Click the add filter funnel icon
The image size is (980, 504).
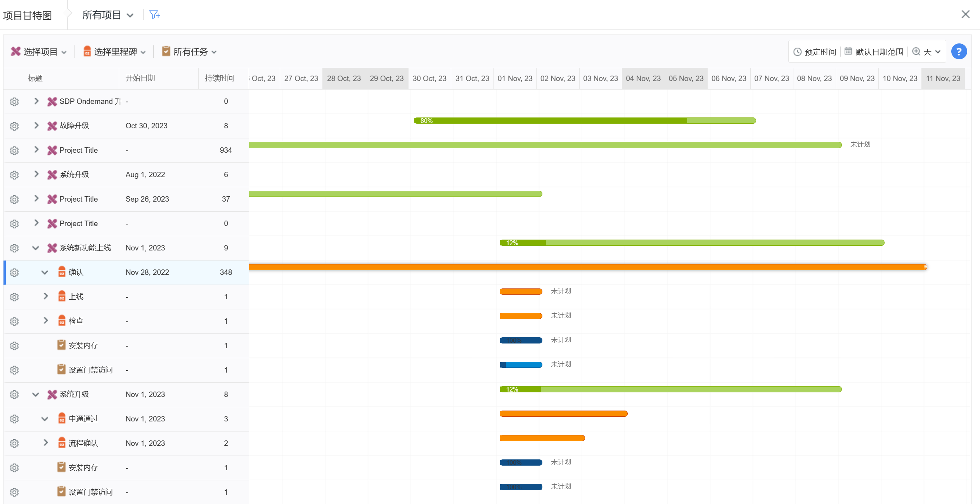pos(154,15)
